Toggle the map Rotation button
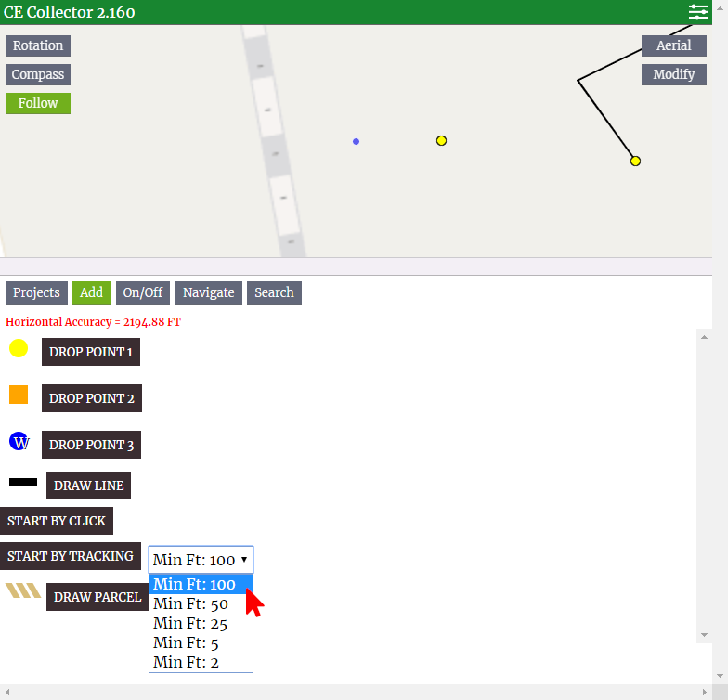This screenshot has height=700, width=728. [38, 45]
